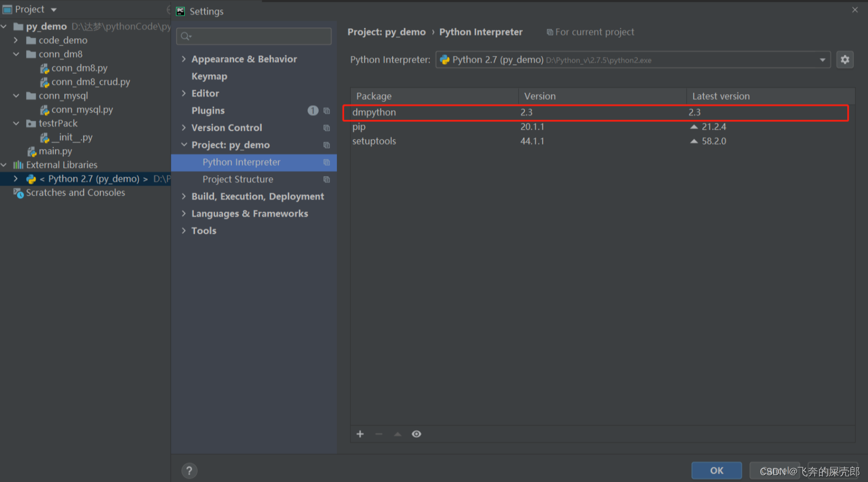Click the Package column header
The width and height of the screenshot is (868, 482).
[x=435, y=96]
